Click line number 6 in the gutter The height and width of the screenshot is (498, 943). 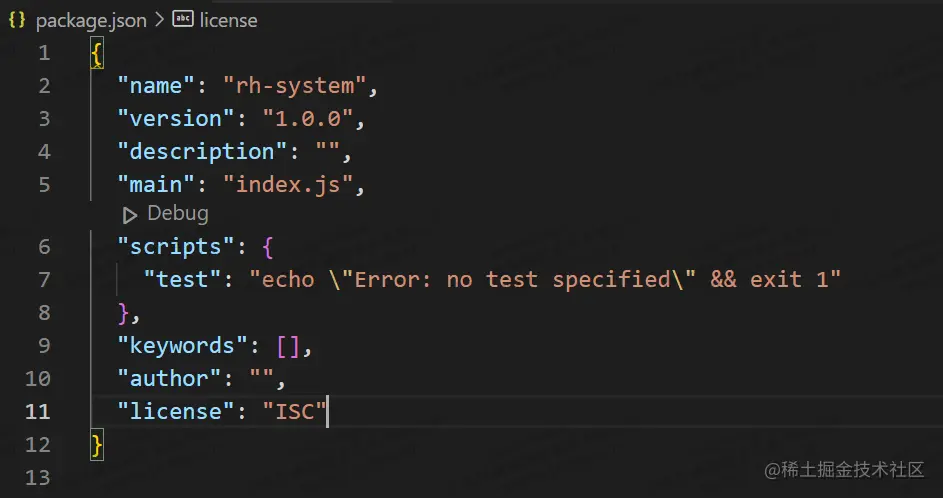pyautogui.click(x=44, y=246)
